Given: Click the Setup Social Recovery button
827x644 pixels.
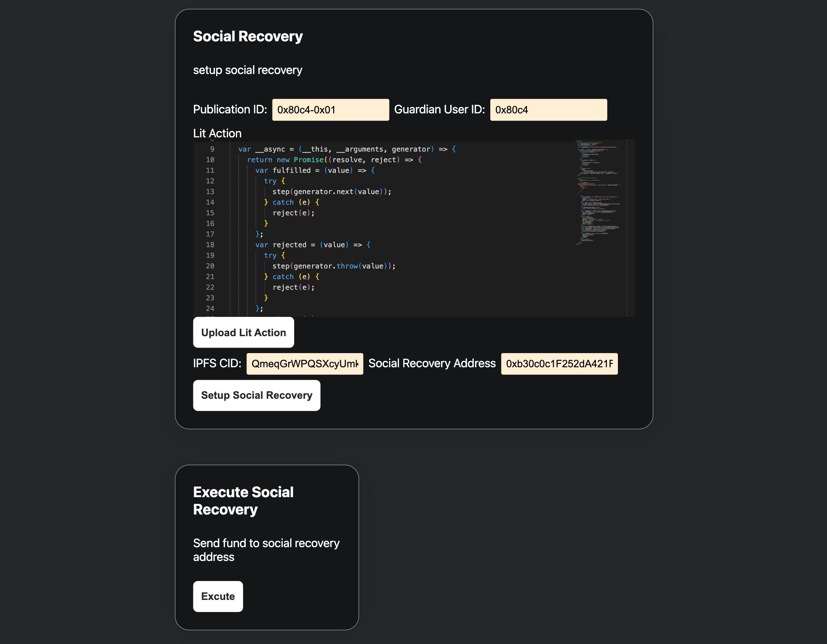Looking at the screenshot, I should [256, 395].
